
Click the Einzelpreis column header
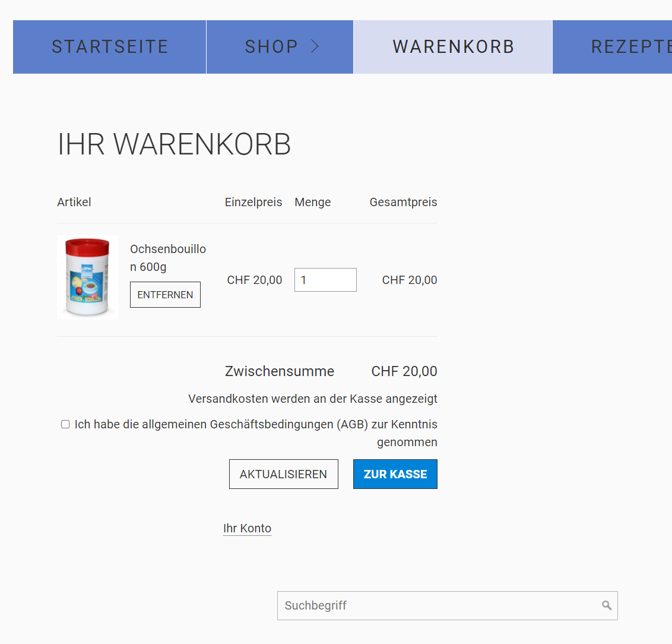[253, 202]
